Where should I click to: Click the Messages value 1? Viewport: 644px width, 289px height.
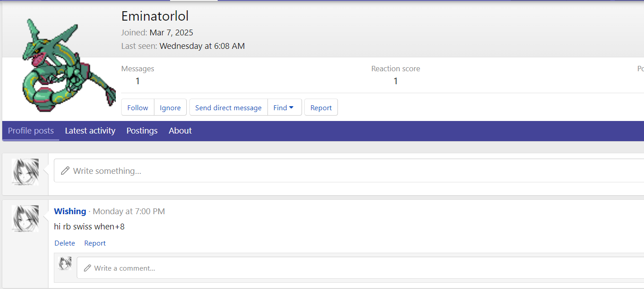(x=138, y=81)
